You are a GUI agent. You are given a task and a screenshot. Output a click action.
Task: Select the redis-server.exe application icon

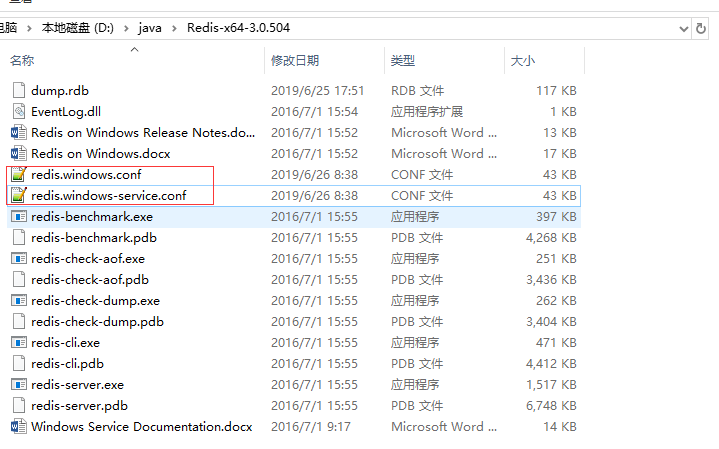(x=19, y=384)
